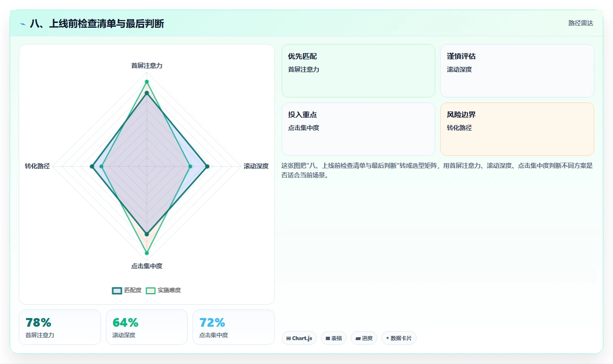Screen dimensions: 613x364
Task: Click the 滚动深度 text in the 谨慎评估 card
Action: pyautogui.click(x=459, y=69)
